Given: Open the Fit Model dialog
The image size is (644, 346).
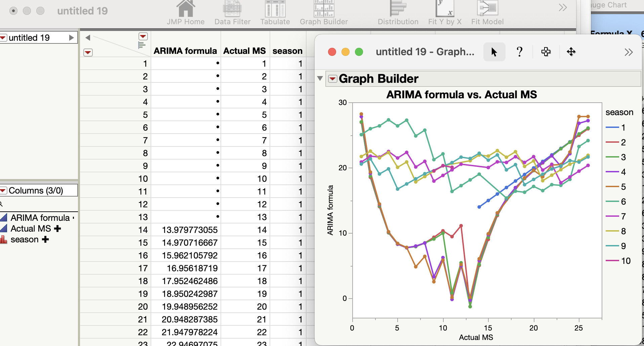Looking at the screenshot, I should 487,10.
